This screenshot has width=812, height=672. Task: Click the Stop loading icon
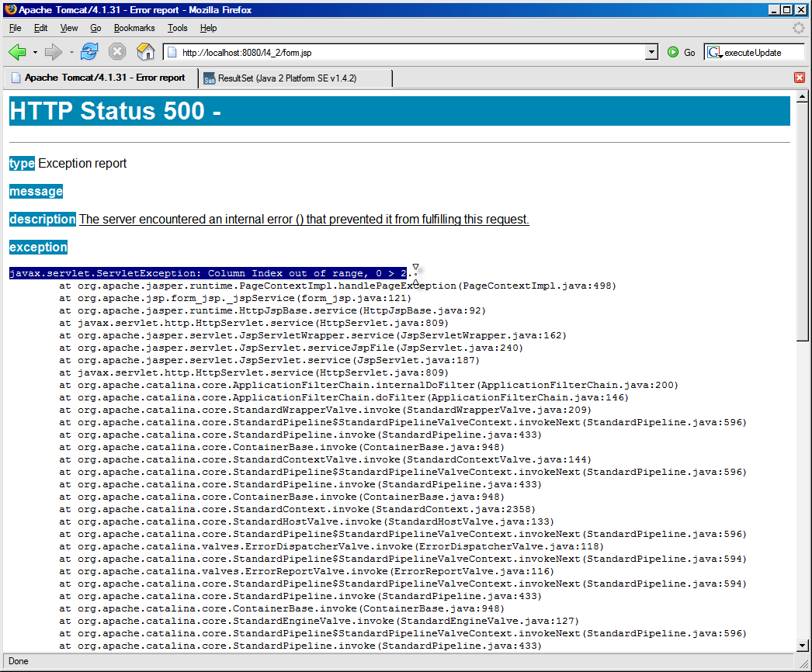coord(117,52)
